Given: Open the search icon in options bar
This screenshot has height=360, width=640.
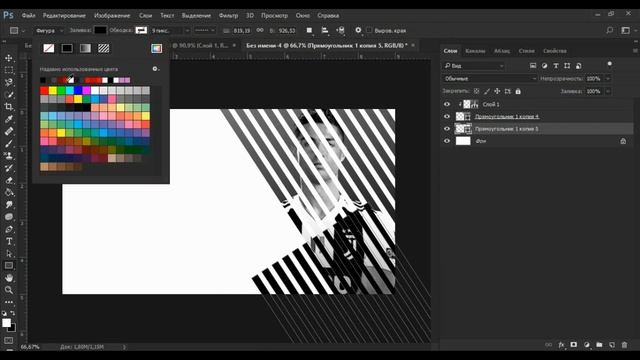Looking at the screenshot, I should [x=610, y=31].
